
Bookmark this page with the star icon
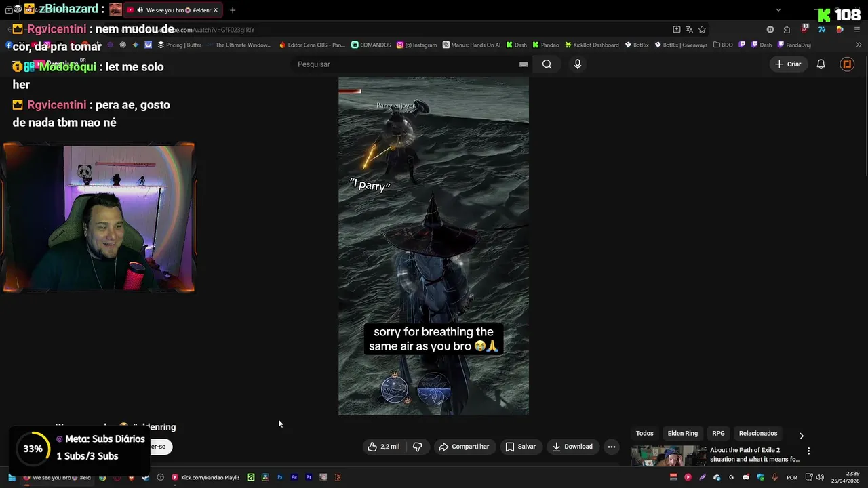(702, 30)
